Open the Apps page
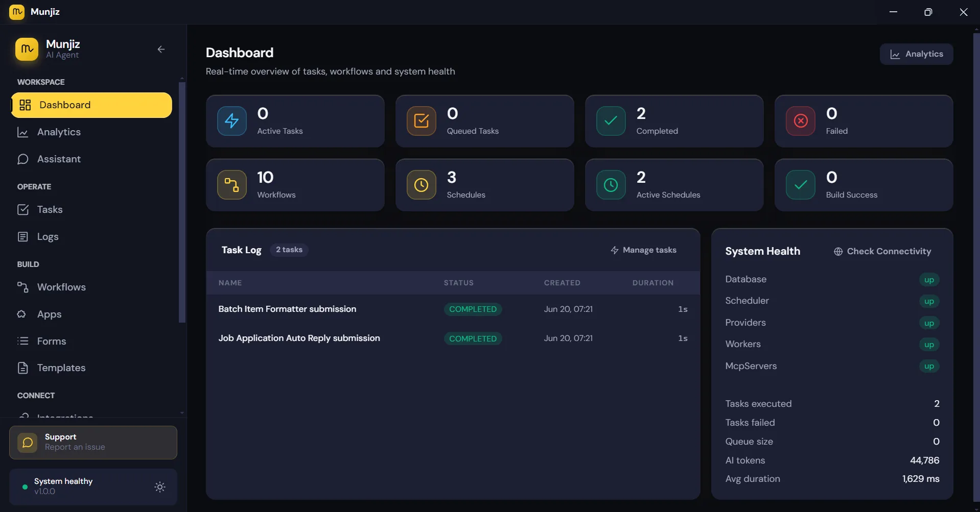The width and height of the screenshot is (980, 512). pyautogui.click(x=91, y=314)
